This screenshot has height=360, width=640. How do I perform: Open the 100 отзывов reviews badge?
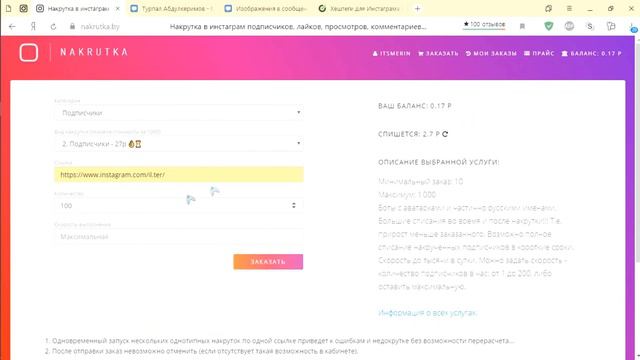tap(484, 24)
